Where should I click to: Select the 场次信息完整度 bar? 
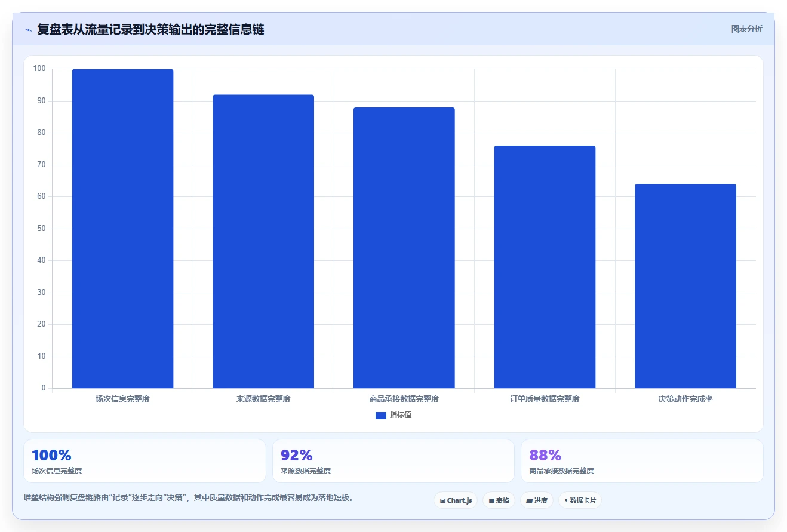click(x=122, y=229)
